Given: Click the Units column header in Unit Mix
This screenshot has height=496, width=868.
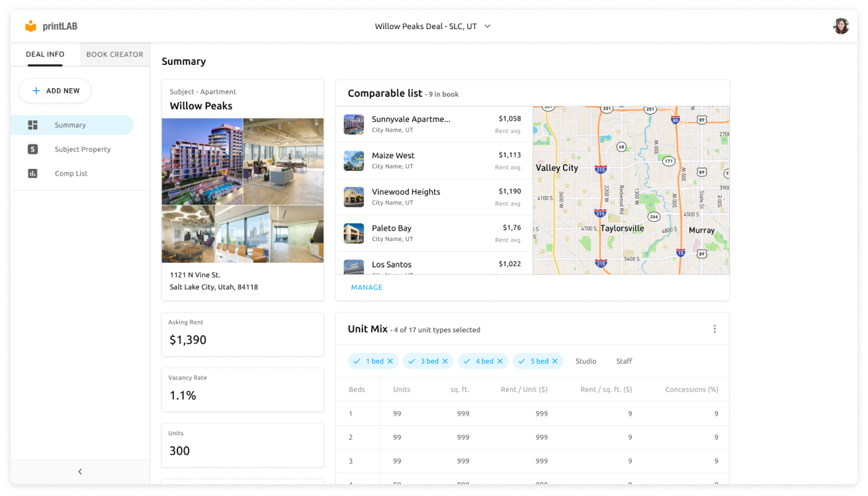Looking at the screenshot, I should click(402, 389).
